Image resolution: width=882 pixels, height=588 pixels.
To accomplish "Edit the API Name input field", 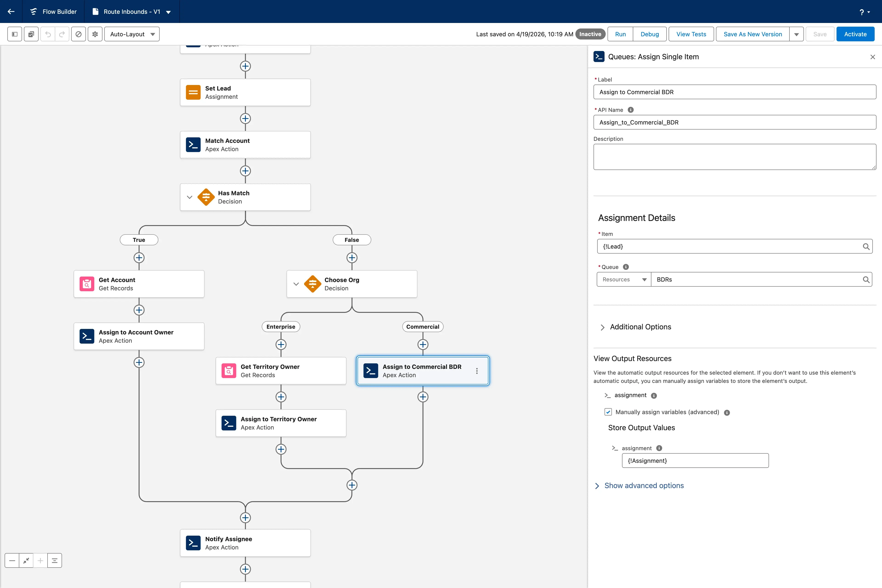I will click(x=735, y=122).
